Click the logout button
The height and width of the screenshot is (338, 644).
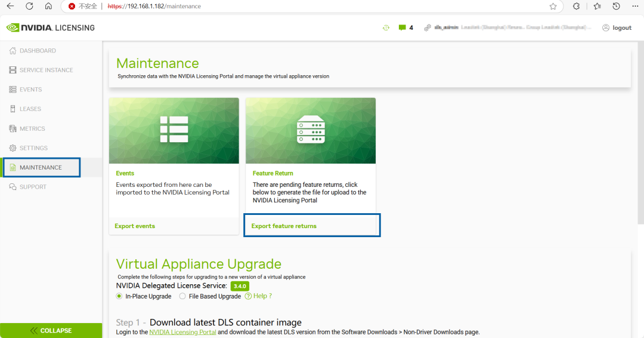[617, 27]
